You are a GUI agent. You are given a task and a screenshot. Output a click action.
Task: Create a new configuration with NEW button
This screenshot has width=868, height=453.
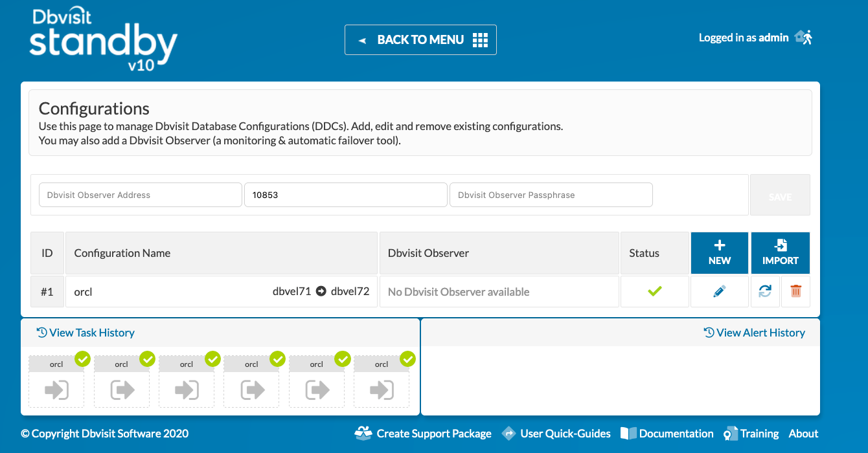[x=719, y=253]
